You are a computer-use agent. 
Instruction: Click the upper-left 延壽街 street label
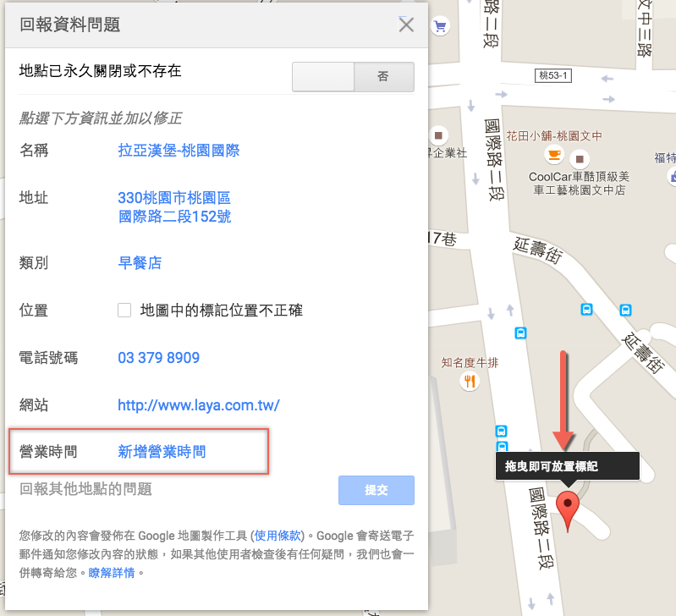click(538, 250)
